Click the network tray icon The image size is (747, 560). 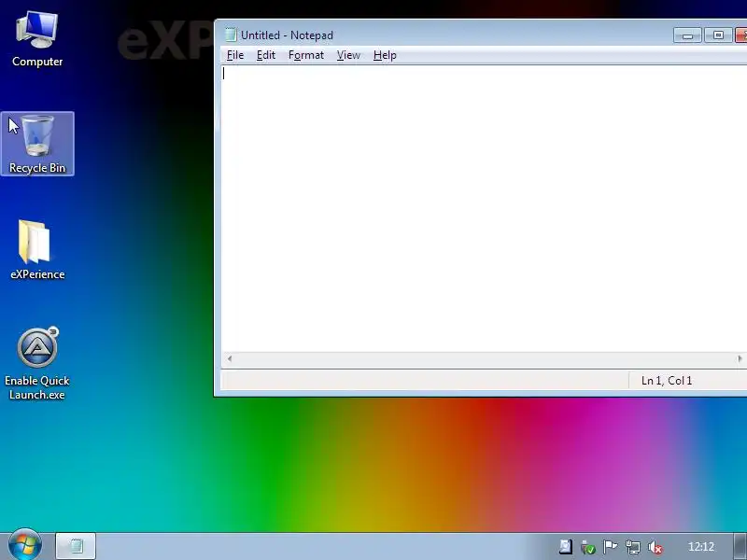pos(633,547)
